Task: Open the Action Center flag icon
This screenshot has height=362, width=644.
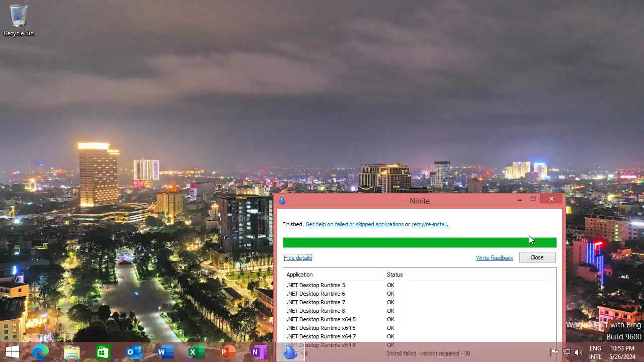Action: click(x=554, y=352)
